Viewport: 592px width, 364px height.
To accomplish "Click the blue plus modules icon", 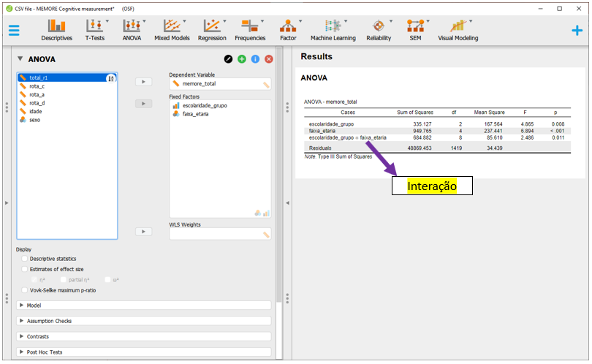I will point(577,30).
